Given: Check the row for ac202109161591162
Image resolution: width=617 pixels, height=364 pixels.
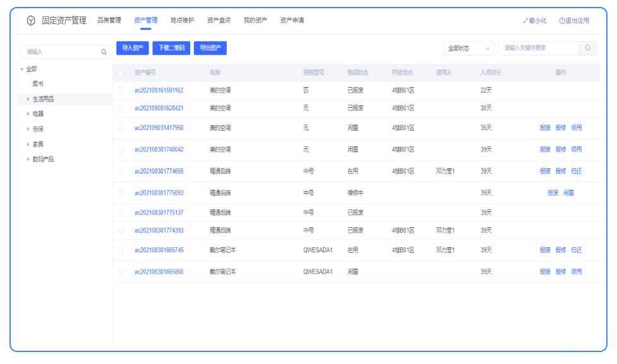Looking at the screenshot, I should tap(121, 90).
